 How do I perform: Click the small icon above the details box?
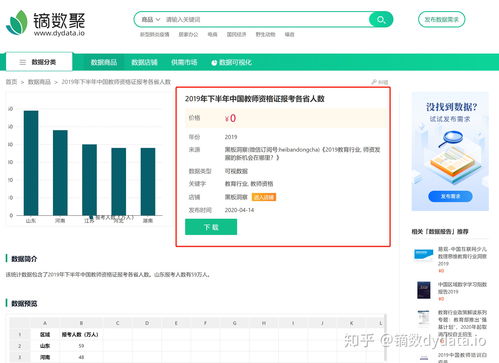coord(374,82)
